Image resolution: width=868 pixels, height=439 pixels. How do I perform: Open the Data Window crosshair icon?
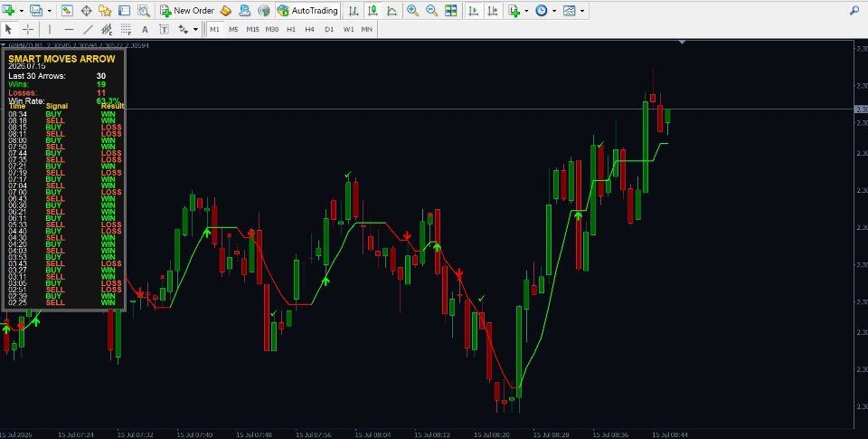87,10
